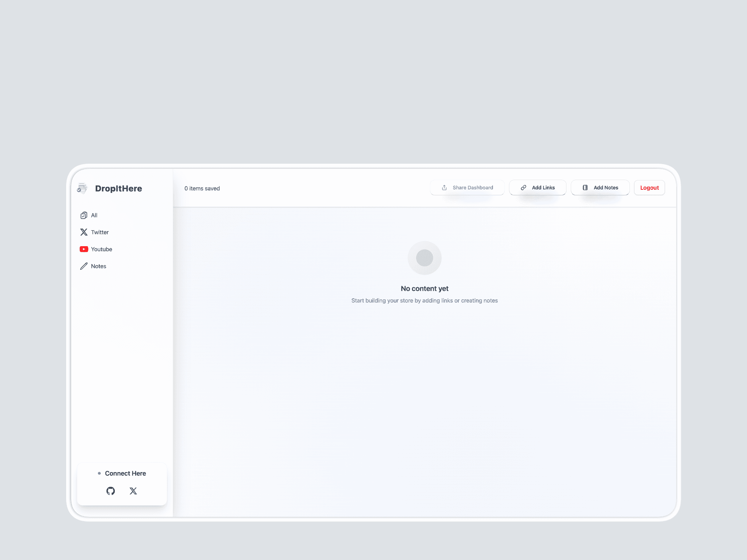Click the DropItHere logo icon
The height and width of the screenshot is (560, 747).
pos(82,188)
